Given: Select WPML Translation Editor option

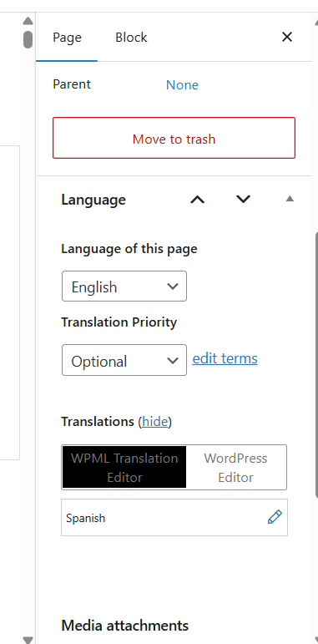Looking at the screenshot, I should [124, 468].
